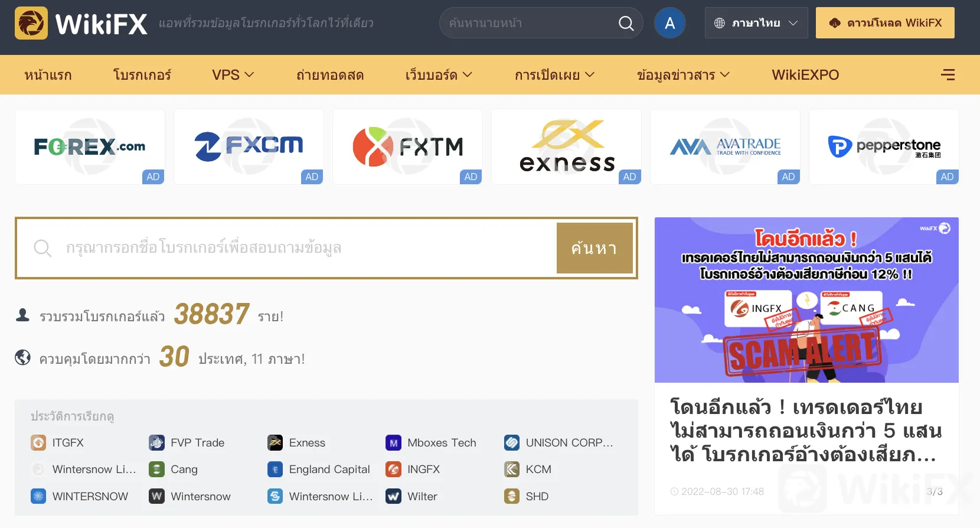The height and width of the screenshot is (528, 980).
Task: Click the Wintersnow Li... icon in last history row
Action: click(275, 496)
